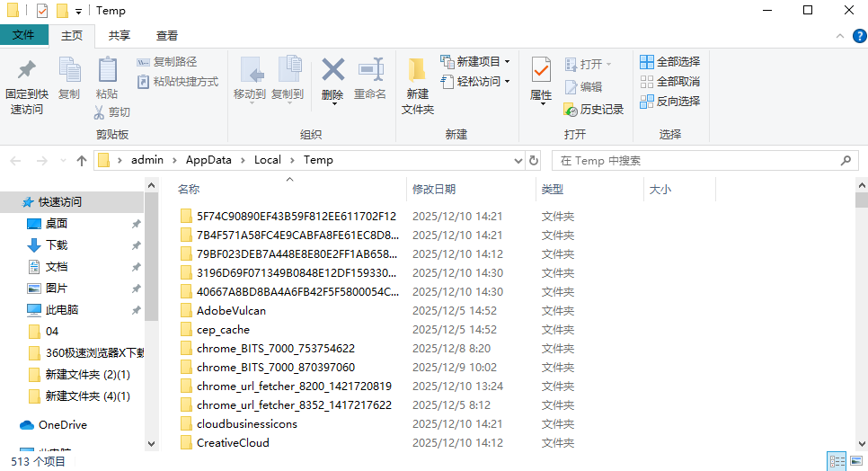The width and height of the screenshot is (868, 471).
Task: Select 桌面 in the navigation pane
Action: click(x=57, y=224)
